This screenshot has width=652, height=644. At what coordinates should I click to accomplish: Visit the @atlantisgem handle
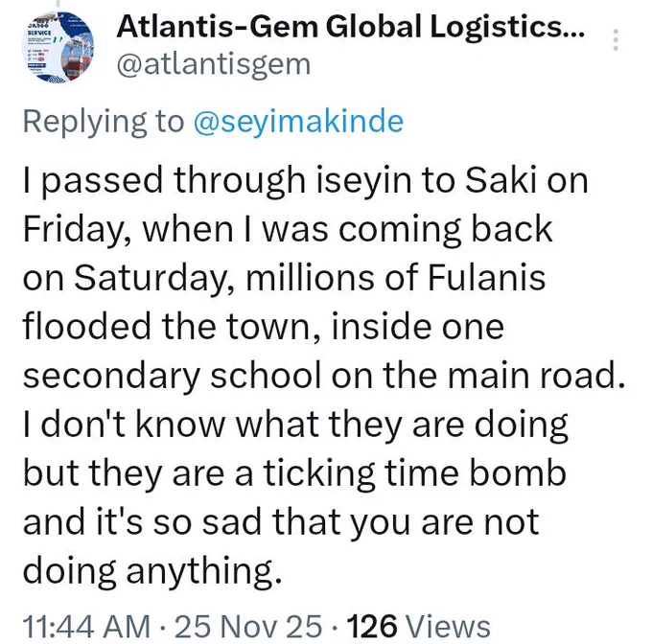[214, 65]
